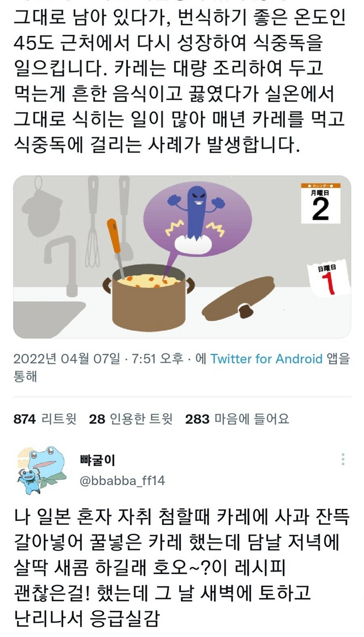
Task: Open the @bbabba_ff14 handle
Action: (122, 480)
